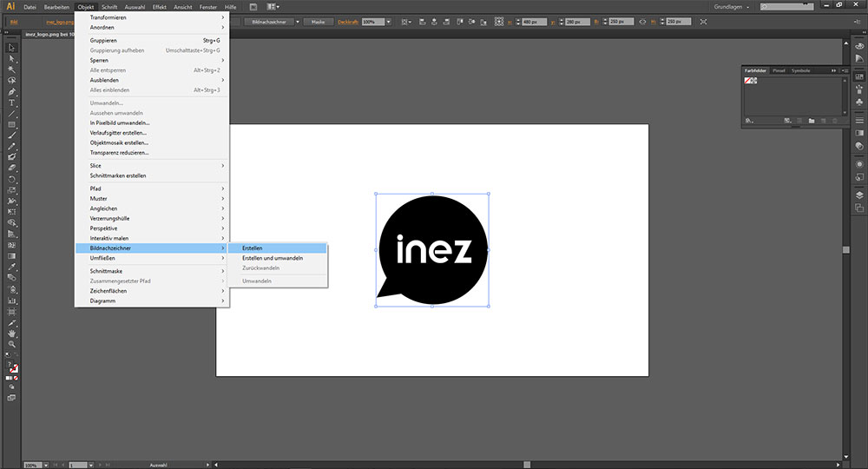868x469 pixels.
Task: Select the Pen tool
Action: pyautogui.click(x=11, y=92)
